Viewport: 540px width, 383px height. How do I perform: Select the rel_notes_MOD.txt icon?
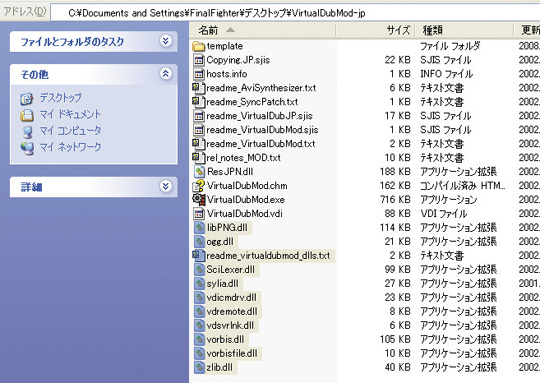click(x=199, y=158)
